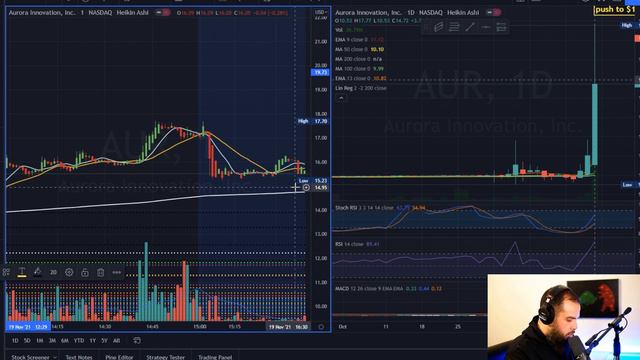The image size is (640, 360).
Task: Set time range to 5Y
Action: (104, 340)
